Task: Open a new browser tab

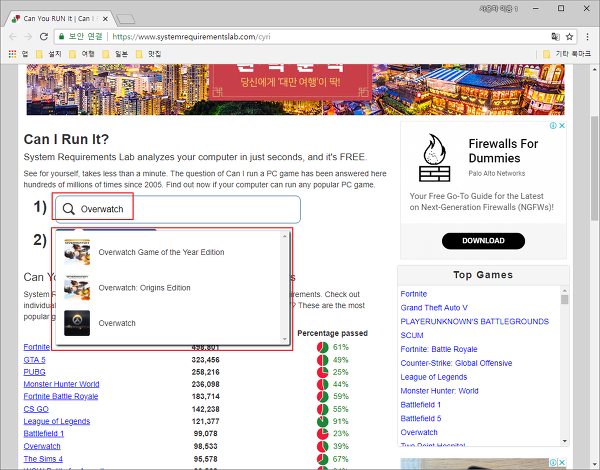Action: [126, 19]
